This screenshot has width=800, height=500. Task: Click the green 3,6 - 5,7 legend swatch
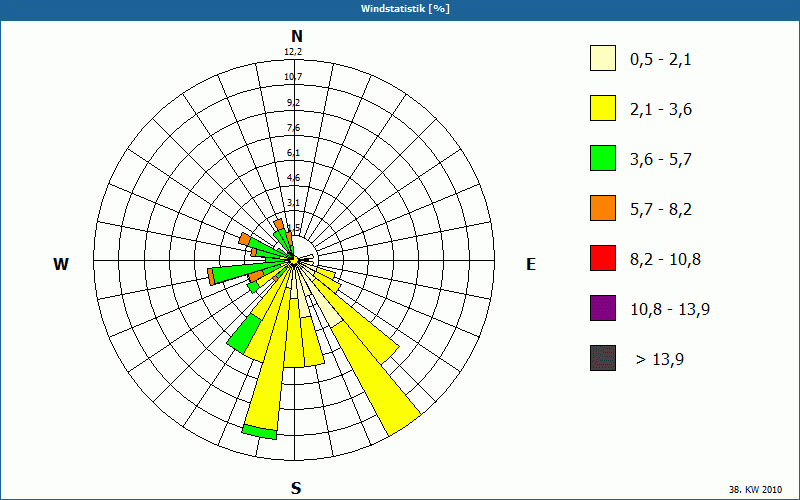pyautogui.click(x=603, y=158)
